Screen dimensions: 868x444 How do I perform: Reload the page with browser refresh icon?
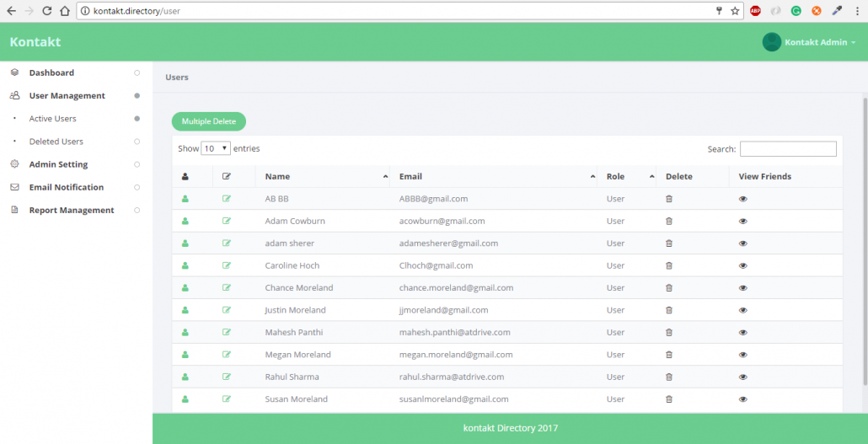(x=47, y=10)
